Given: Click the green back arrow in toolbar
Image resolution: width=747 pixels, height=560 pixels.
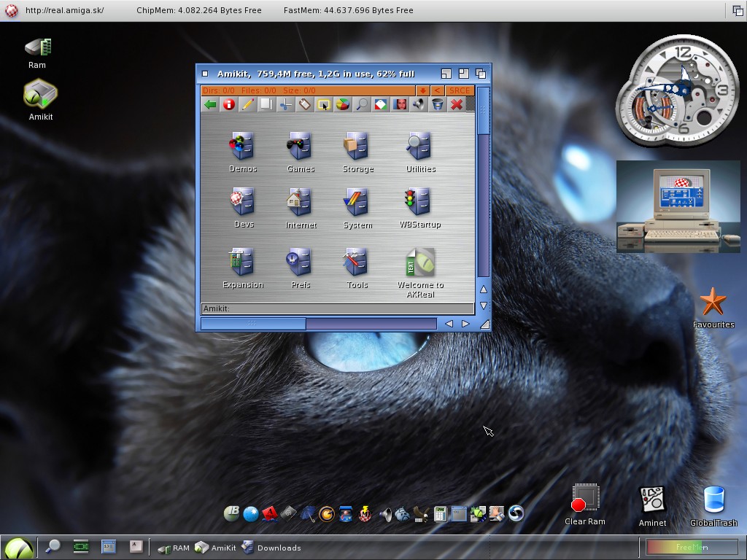Looking at the screenshot, I should pos(210,105).
